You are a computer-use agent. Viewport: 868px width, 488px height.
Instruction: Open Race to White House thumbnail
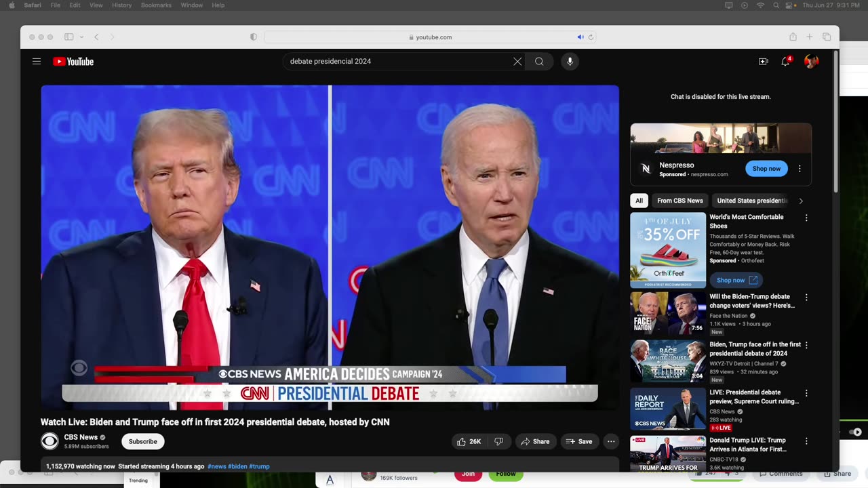668,361
